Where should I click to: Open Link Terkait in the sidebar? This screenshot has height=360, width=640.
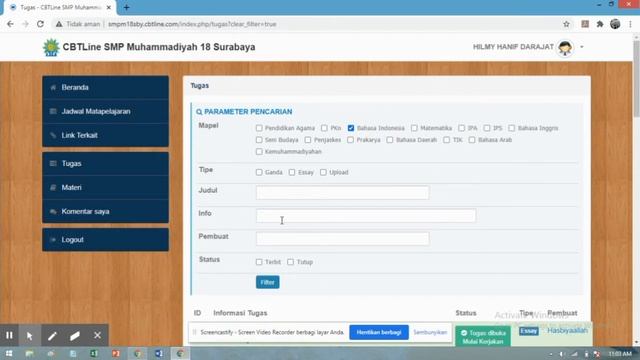pyautogui.click(x=105, y=136)
